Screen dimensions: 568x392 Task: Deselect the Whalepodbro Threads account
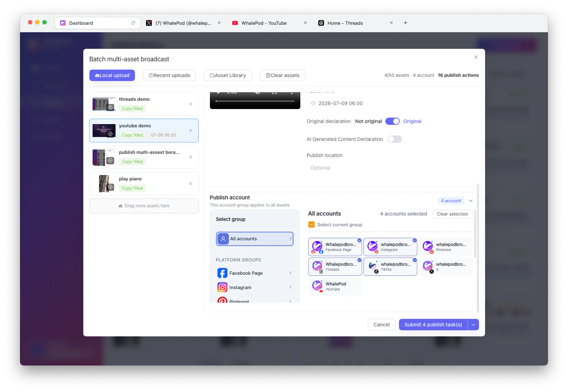pyautogui.click(x=335, y=266)
